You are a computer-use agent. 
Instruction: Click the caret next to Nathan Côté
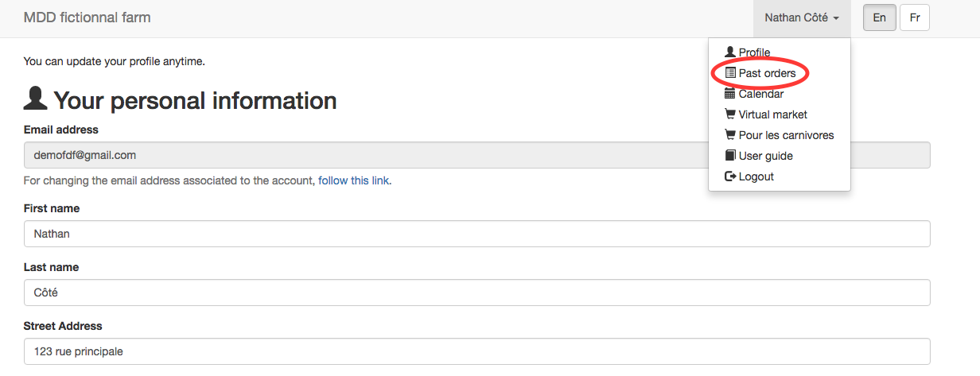point(836,18)
